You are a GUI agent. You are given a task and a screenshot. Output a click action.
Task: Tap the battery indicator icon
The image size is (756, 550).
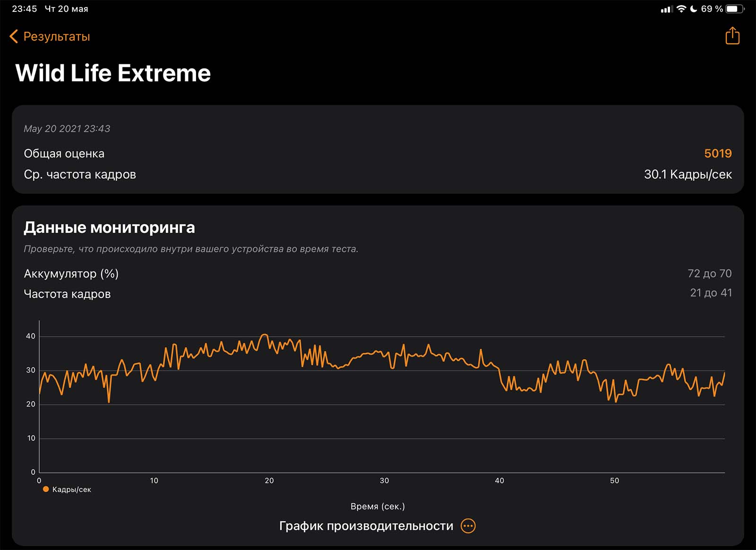pyautogui.click(x=735, y=9)
